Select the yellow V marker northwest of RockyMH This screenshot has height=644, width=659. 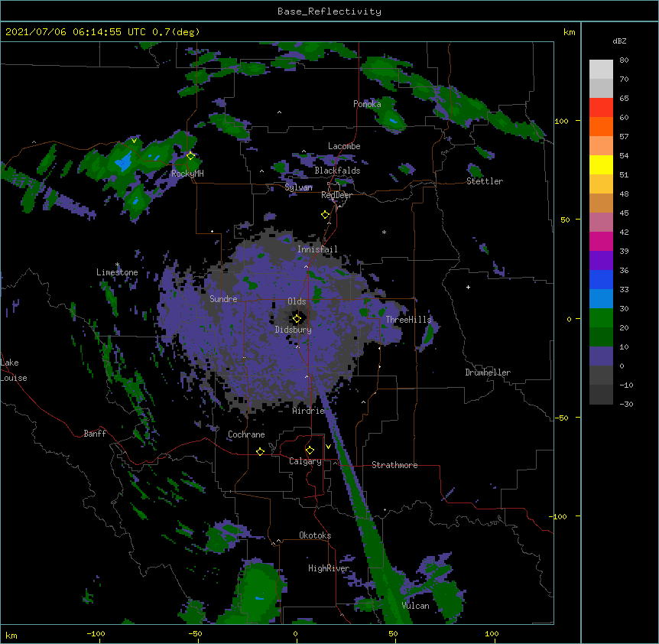tap(134, 141)
